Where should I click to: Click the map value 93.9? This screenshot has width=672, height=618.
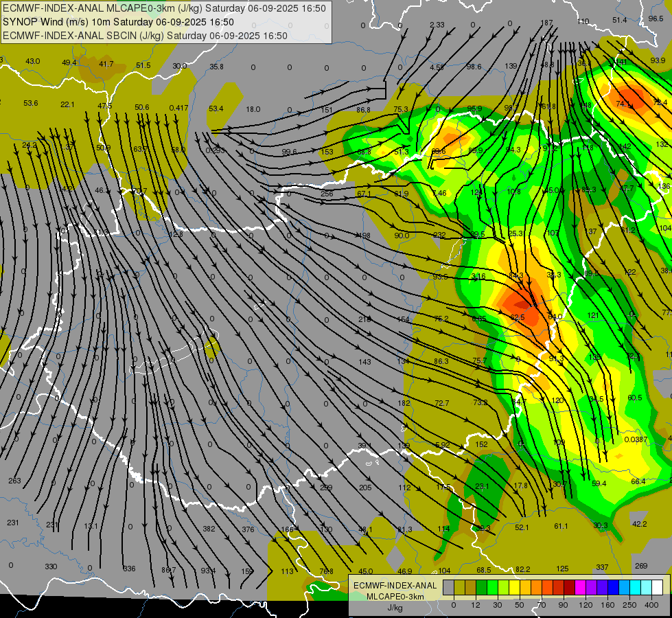(x=658, y=60)
